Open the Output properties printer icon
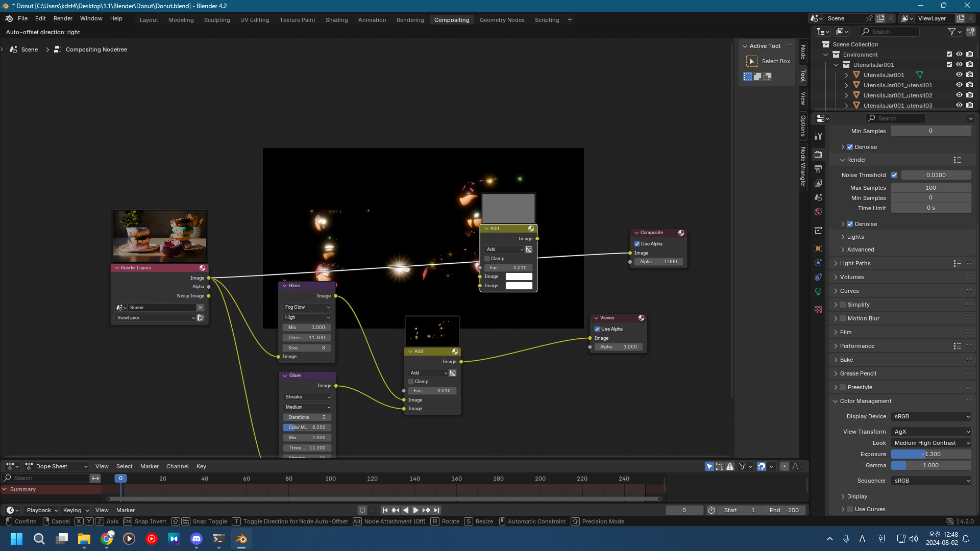 coord(818,168)
